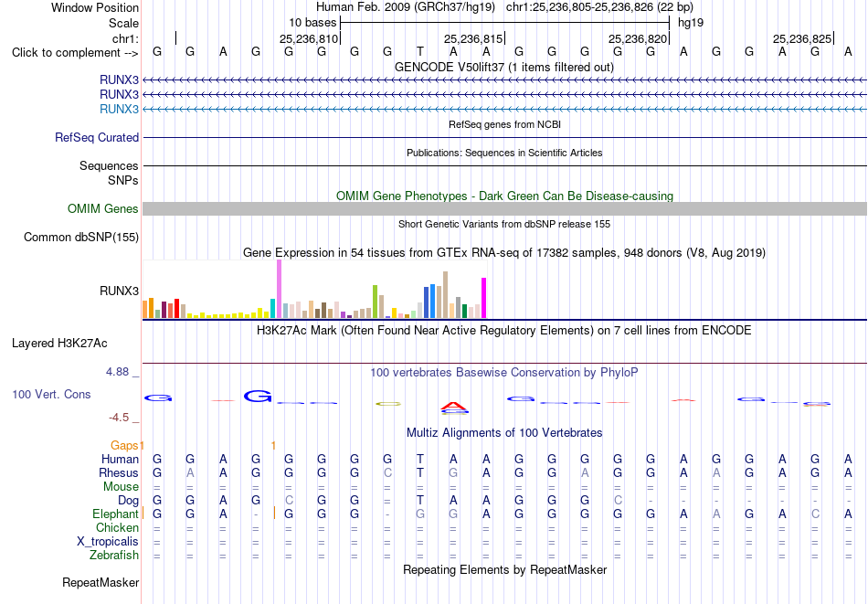Click the red A in conservation logo
This screenshot has width=868, height=604.
454,407
